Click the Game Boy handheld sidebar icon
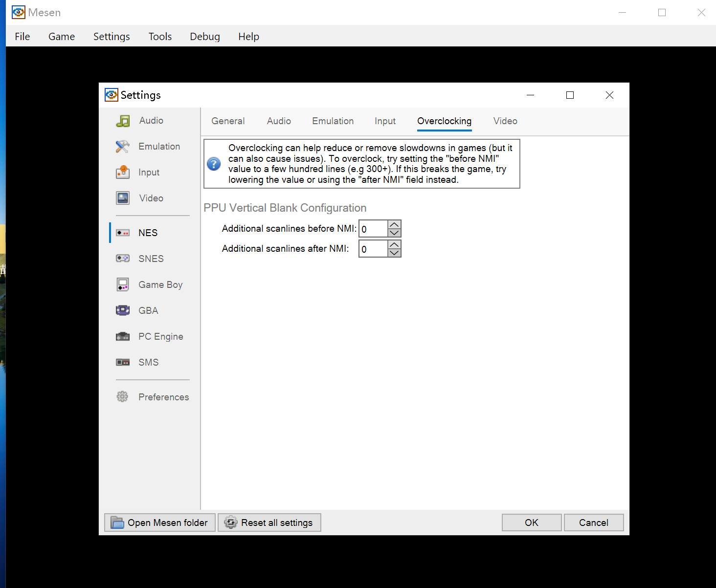The image size is (716, 588). coord(123,284)
